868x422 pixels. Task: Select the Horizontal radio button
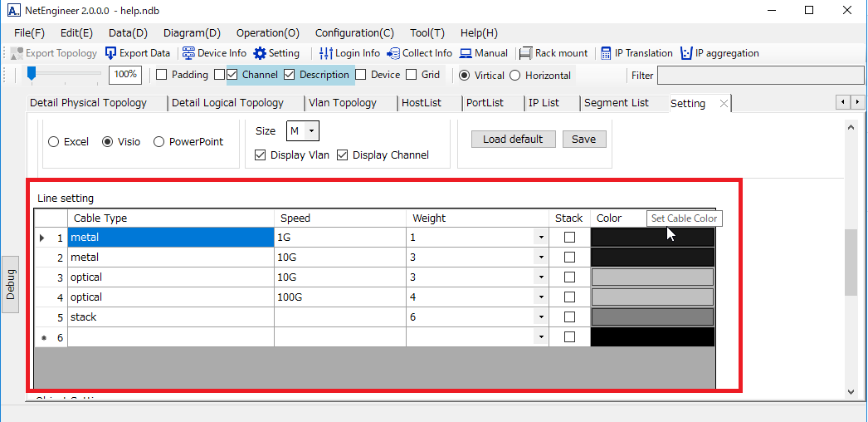click(515, 76)
